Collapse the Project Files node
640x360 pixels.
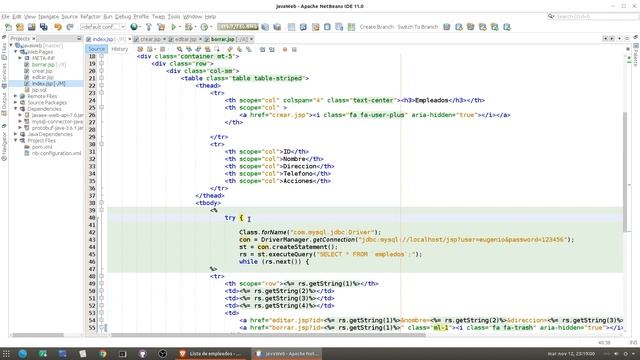pyautogui.click(x=16, y=140)
